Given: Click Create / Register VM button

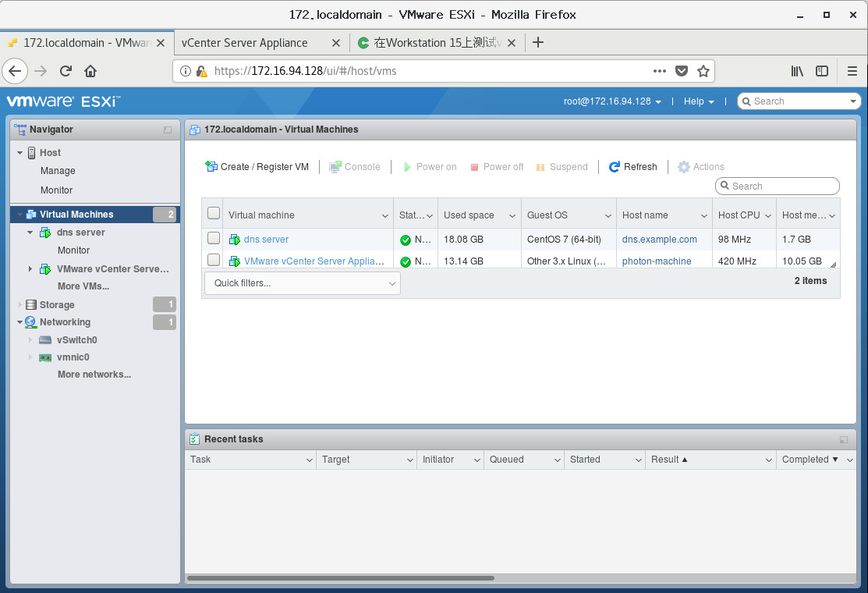Looking at the screenshot, I should click(x=257, y=167).
